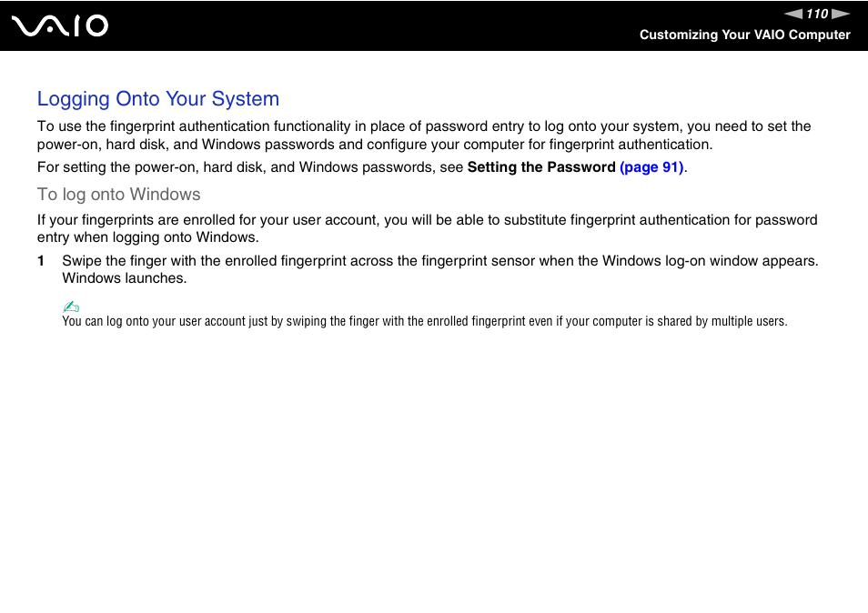Click page number 110
This screenshot has height=613, width=868.
tap(817, 14)
